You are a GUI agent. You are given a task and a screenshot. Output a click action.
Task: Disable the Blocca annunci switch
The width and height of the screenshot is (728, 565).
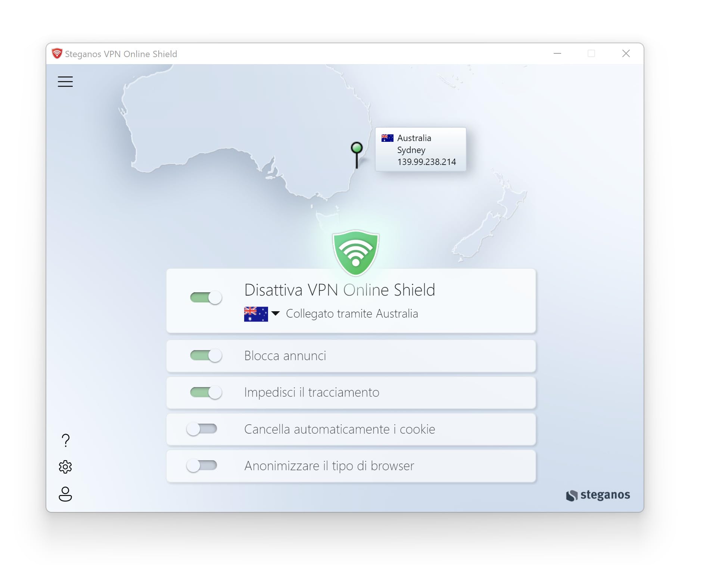[x=206, y=355]
